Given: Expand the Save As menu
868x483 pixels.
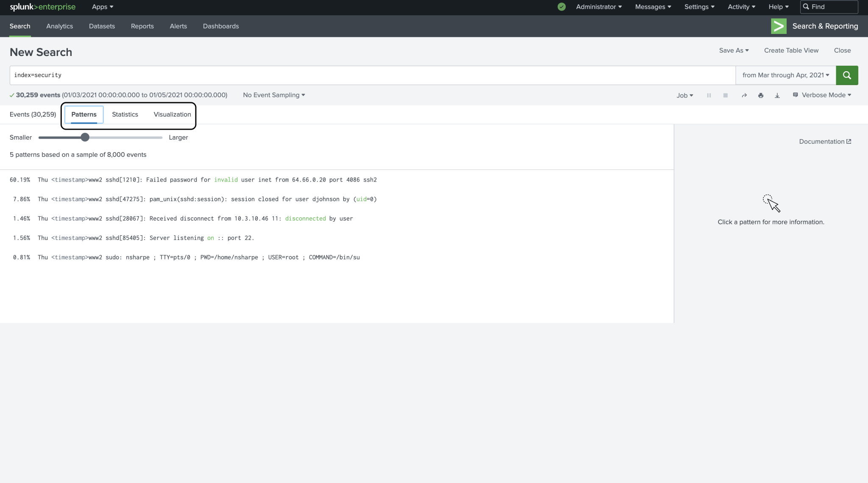Looking at the screenshot, I should [734, 50].
